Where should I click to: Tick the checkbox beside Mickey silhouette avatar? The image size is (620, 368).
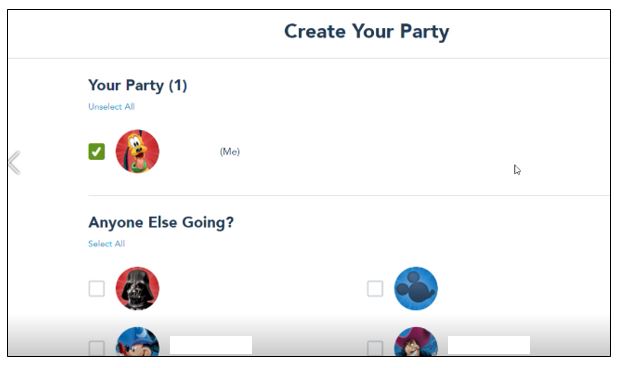click(x=375, y=289)
